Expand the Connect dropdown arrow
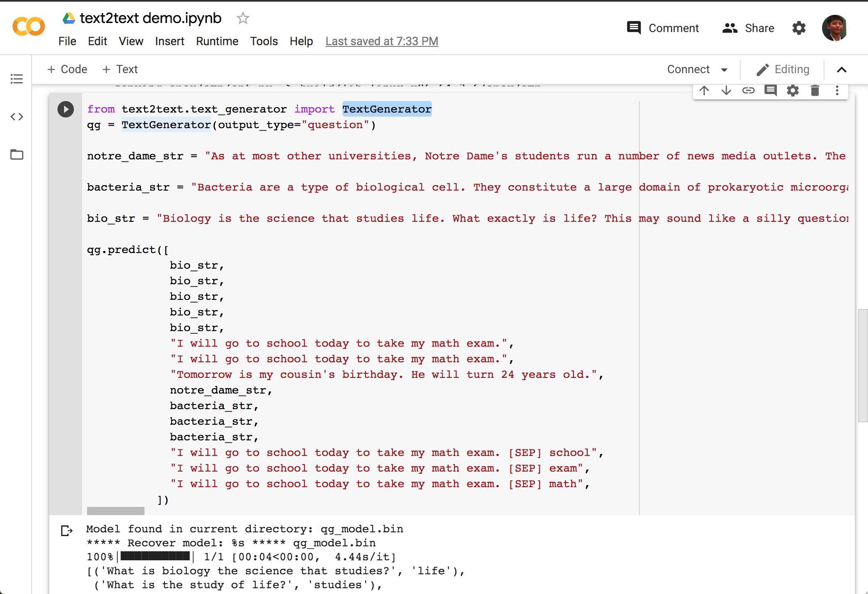 pyautogui.click(x=724, y=69)
